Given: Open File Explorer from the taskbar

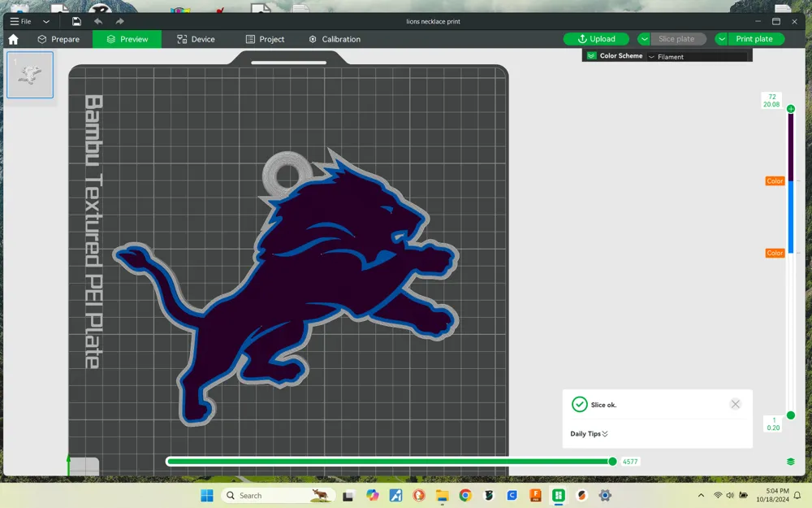Looking at the screenshot, I should pyautogui.click(x=442, y=496).
